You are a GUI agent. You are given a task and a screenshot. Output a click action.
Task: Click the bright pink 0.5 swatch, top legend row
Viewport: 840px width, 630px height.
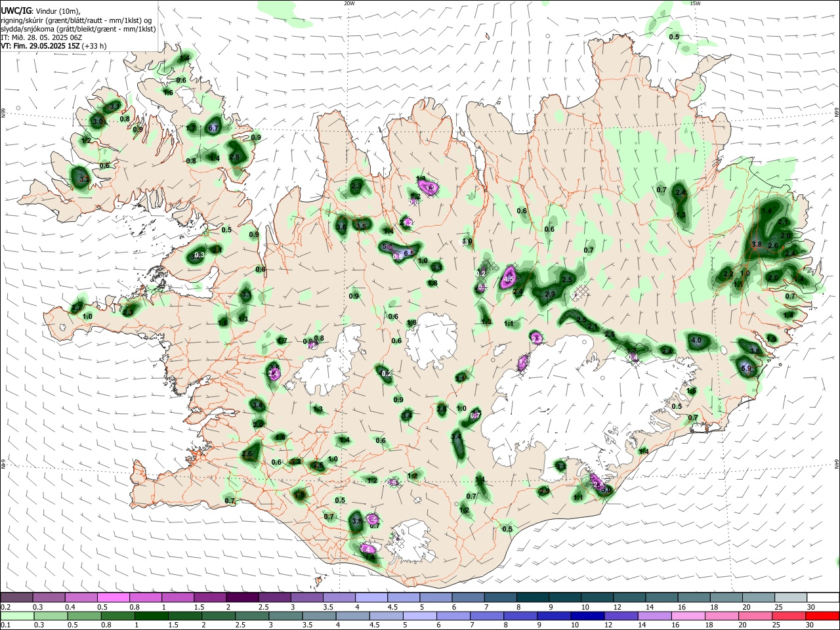pos(113,597)
